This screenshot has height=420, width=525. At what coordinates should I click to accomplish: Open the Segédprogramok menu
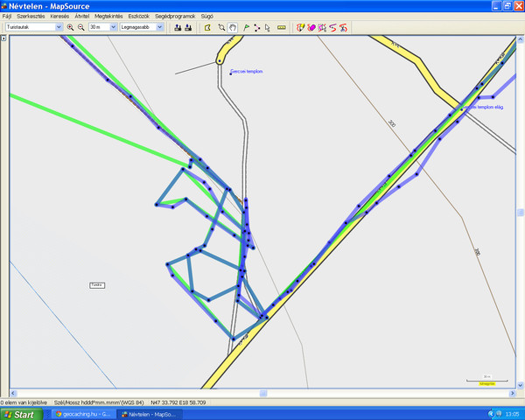tap(173, 17)
